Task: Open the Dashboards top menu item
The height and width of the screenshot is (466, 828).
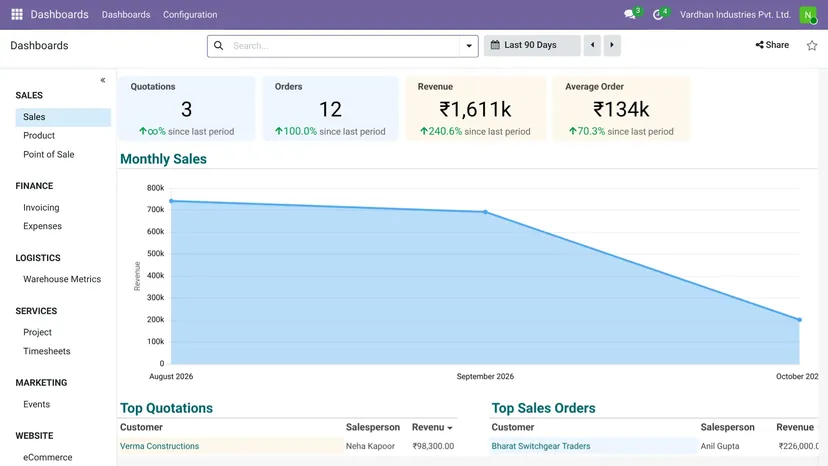Action: coord(126,15)
